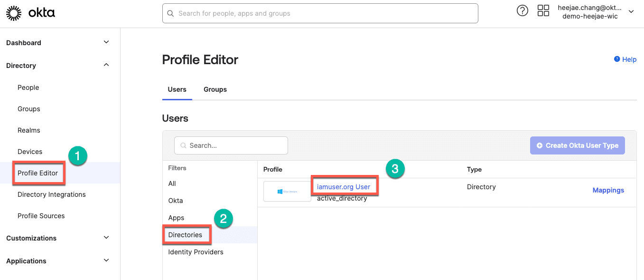Expand the user account dropdown arrow
Screen dimensions: 644x280
click(x=631, y=12)
